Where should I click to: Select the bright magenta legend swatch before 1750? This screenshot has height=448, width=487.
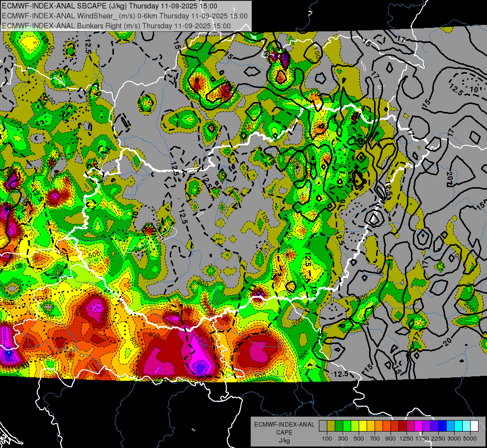coord(419,426)
